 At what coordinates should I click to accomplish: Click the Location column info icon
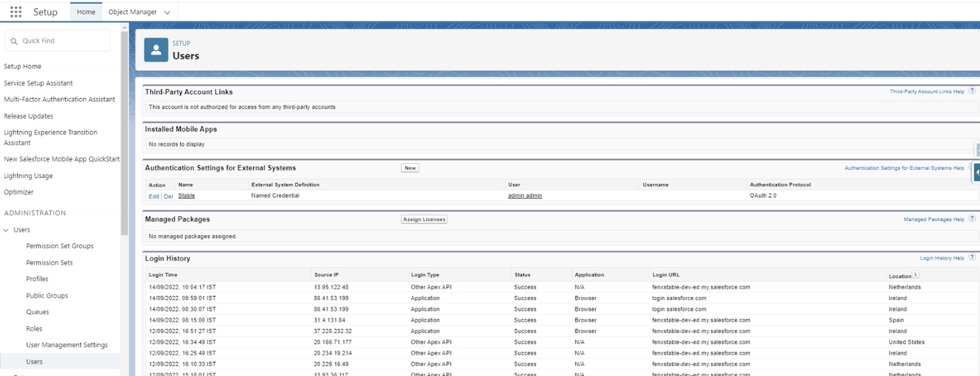pos(915,275)
